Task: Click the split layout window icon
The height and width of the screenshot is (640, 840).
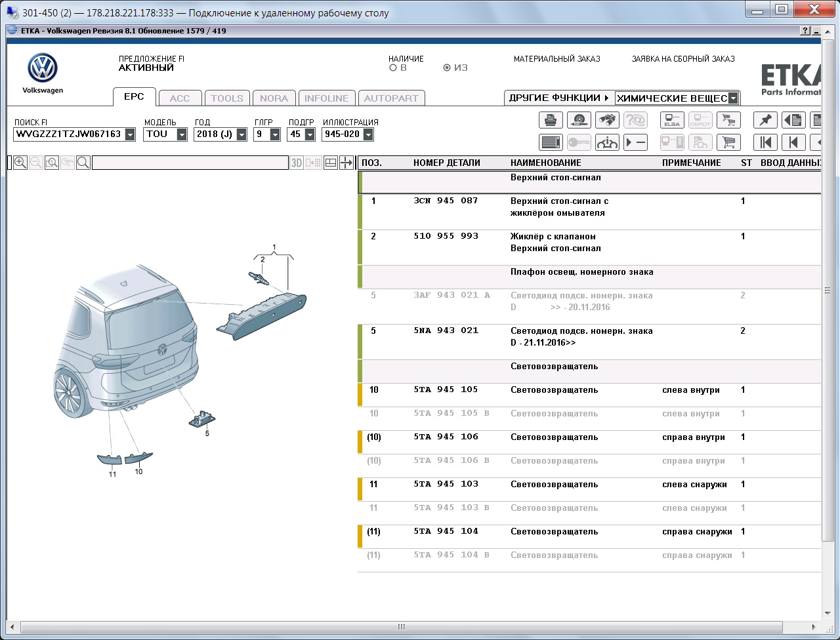Action: [331, 163]
